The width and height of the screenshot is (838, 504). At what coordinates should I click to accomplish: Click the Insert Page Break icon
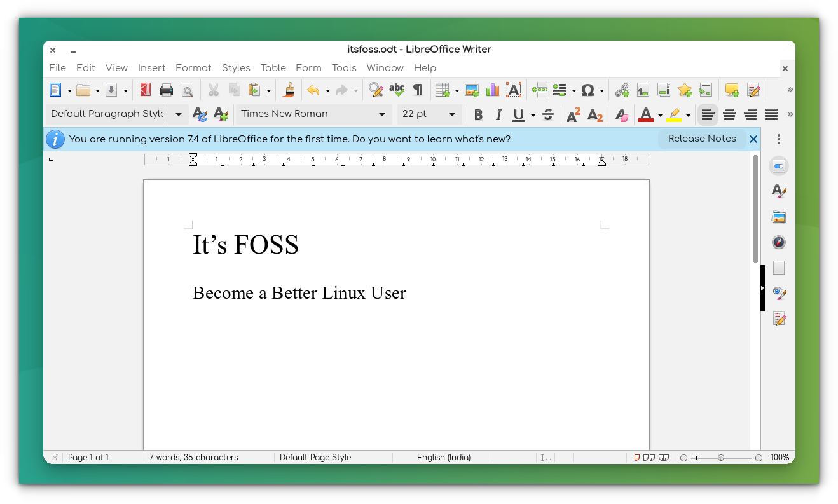click(540, 90)
